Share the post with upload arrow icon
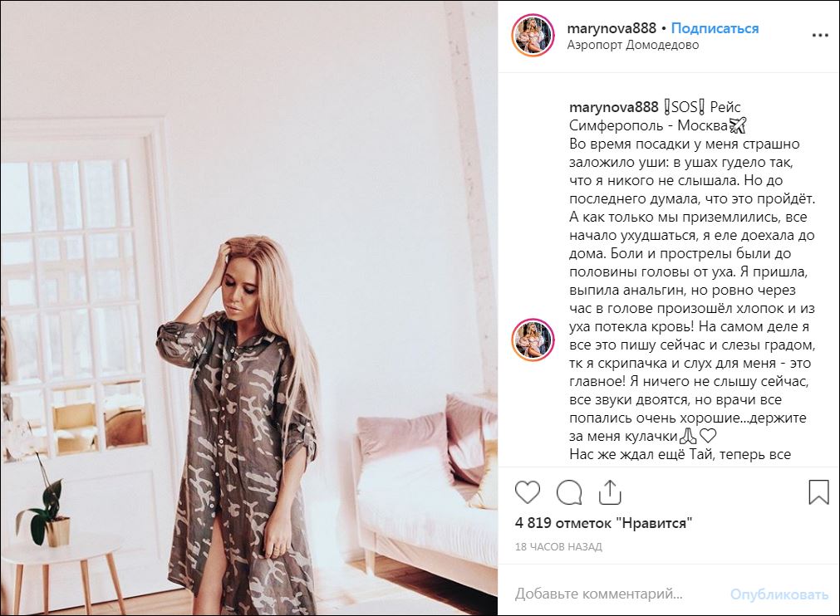The image size is (840, 616). click(x=610, y=491)
